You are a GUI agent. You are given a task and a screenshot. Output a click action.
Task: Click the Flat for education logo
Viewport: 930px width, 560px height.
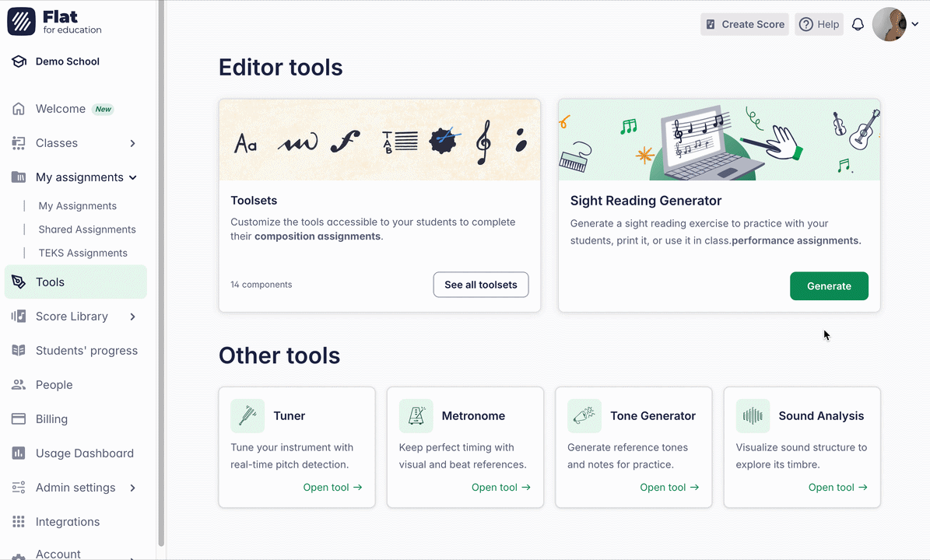(54, 22)
